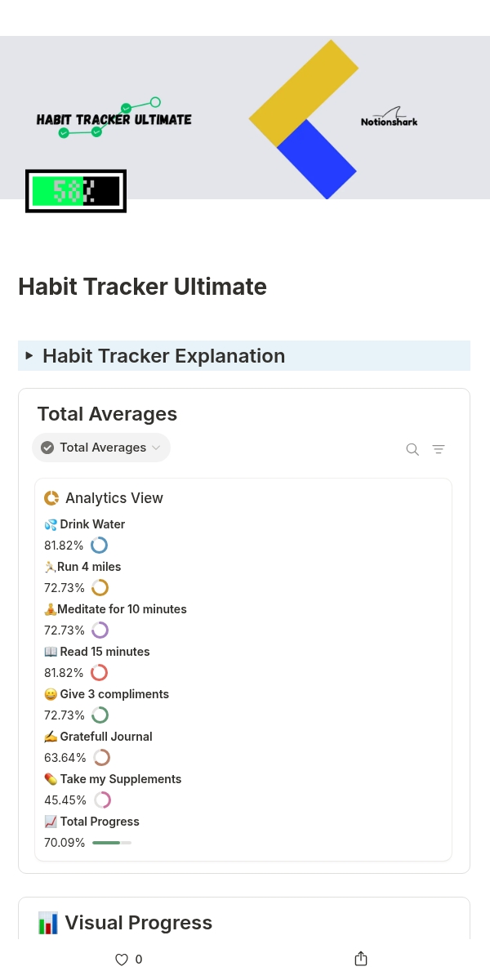Click the Drink Water progress ring
The height and width of the screenshot is (980, 490).
coord(100,545)
